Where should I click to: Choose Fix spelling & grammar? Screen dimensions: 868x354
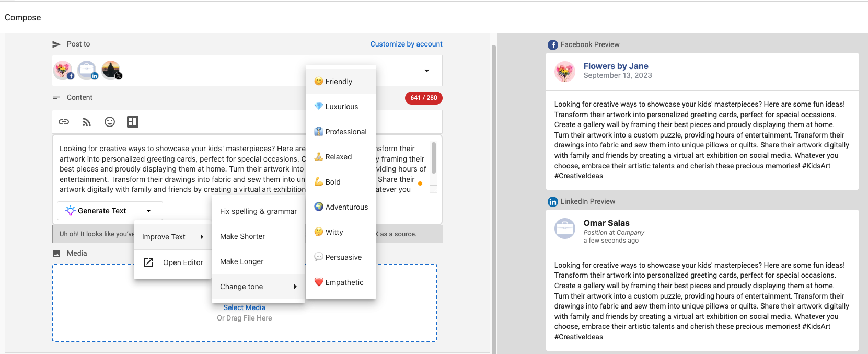pyautogui.click(x=258, y=211)
